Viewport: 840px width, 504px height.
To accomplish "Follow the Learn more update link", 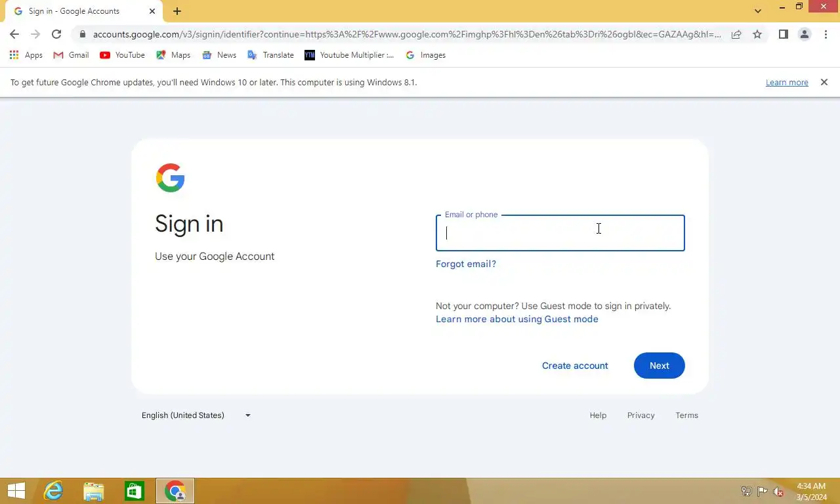I will coord(787,83).
